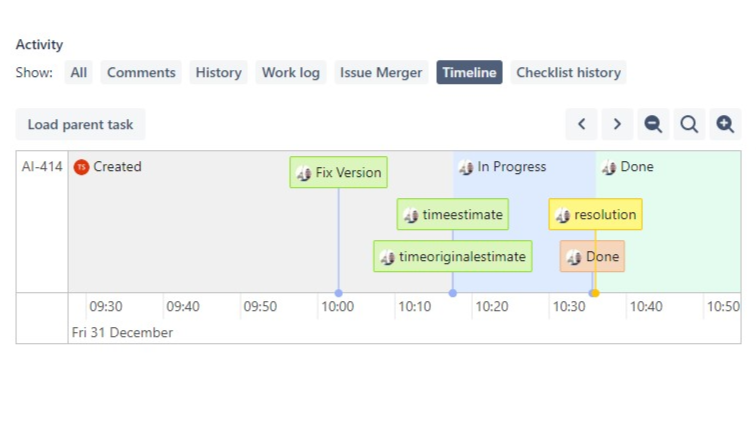
Task: Click the 10:50 time label
Action: (x=723, y=307)
